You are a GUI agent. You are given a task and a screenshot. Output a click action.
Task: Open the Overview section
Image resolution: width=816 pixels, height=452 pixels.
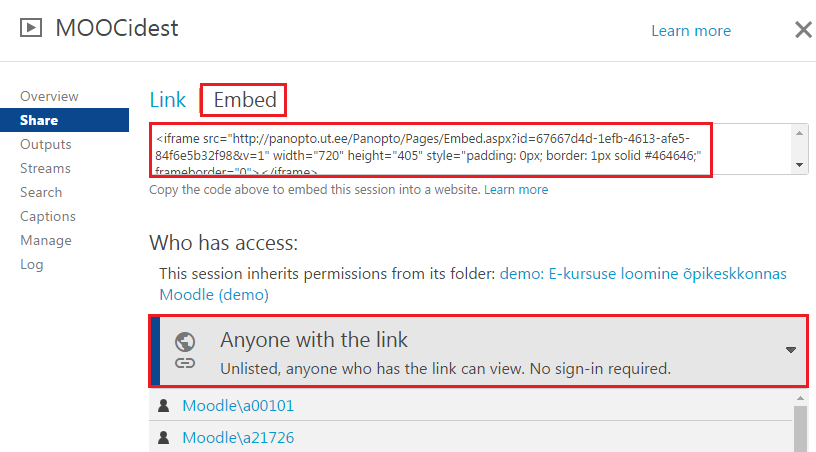pyautogui.click(x=49, y=96)
